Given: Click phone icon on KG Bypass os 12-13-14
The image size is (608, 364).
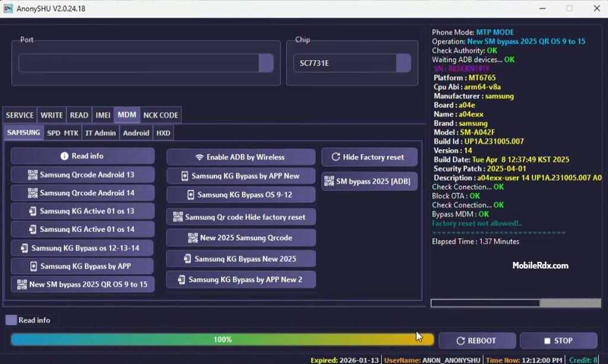Looking at the screenshot, I should [24, 248].
